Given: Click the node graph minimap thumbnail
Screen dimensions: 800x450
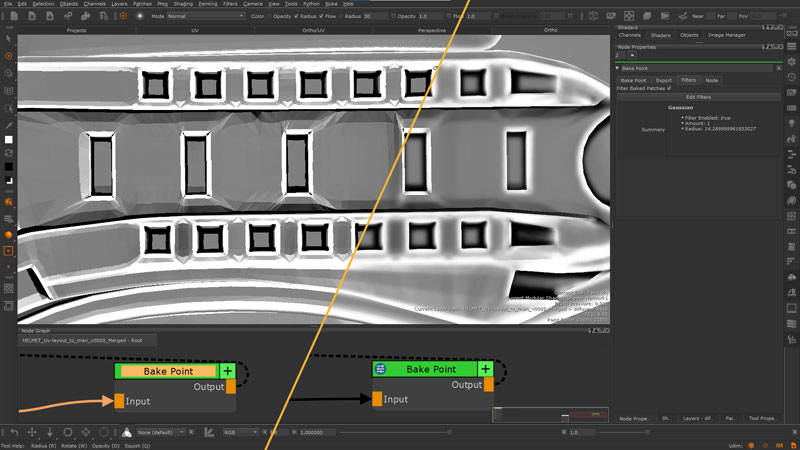Looking at the screenshot, I should 551,414.
